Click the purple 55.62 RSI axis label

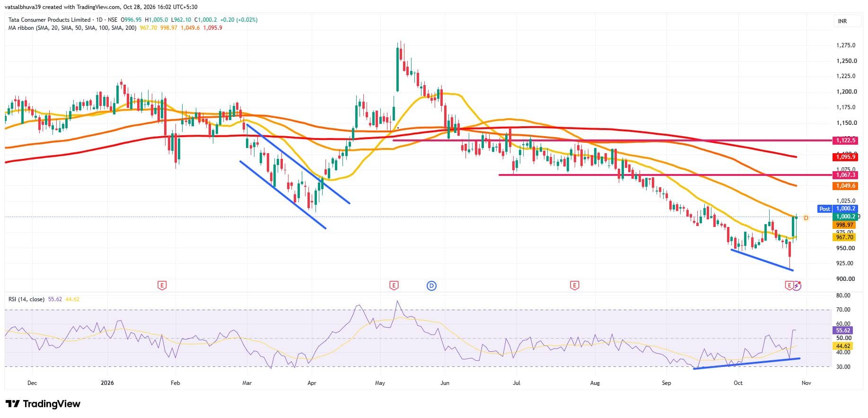(x=843, y=331)
